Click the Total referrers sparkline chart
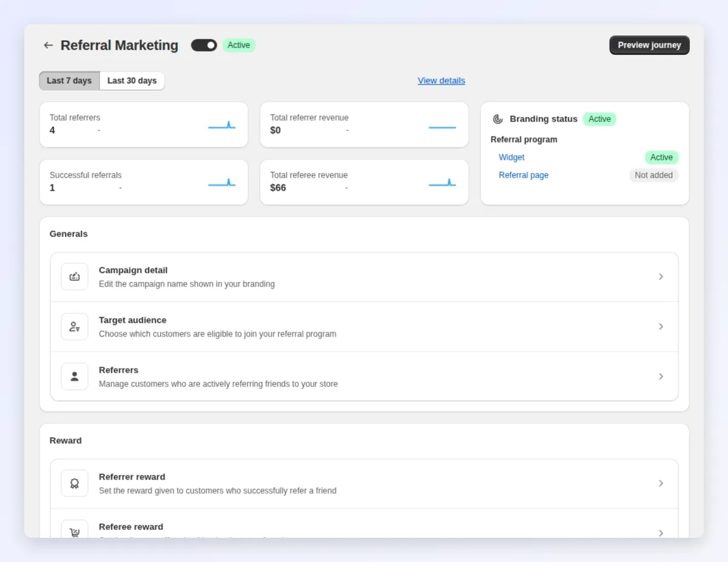Image resolution: width=728 pixels, height=562 pixels. (x=222, y=125)
